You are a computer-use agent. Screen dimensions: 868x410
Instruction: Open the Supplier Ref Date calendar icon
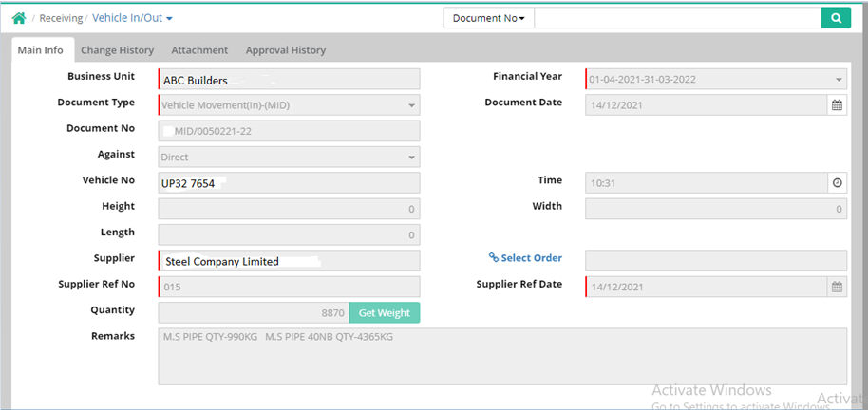coord(837,287)
